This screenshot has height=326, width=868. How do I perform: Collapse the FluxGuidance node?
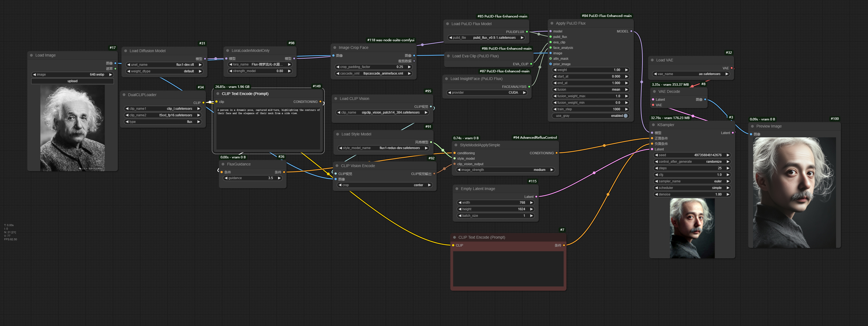(x=223, y=164)
